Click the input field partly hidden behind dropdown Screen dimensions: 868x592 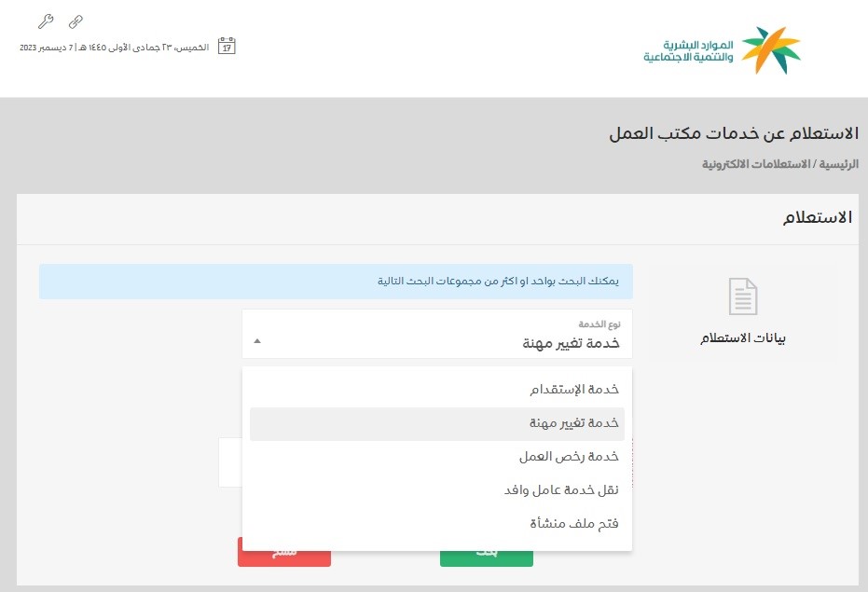(x=230, y=462)
